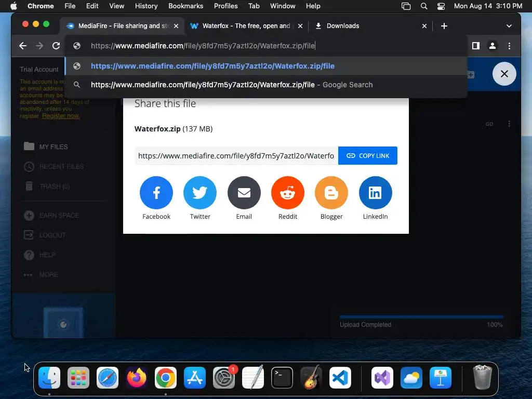This screenshot has height=399, width=532.
Task: Share file via Blogger icon
Action: click(x=331, y=192)
